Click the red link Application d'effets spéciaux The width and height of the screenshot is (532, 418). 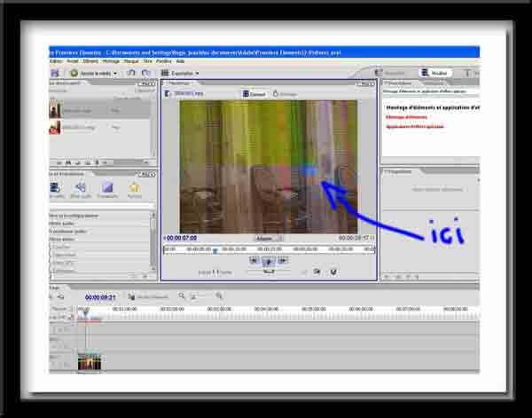tap(415, 126)
